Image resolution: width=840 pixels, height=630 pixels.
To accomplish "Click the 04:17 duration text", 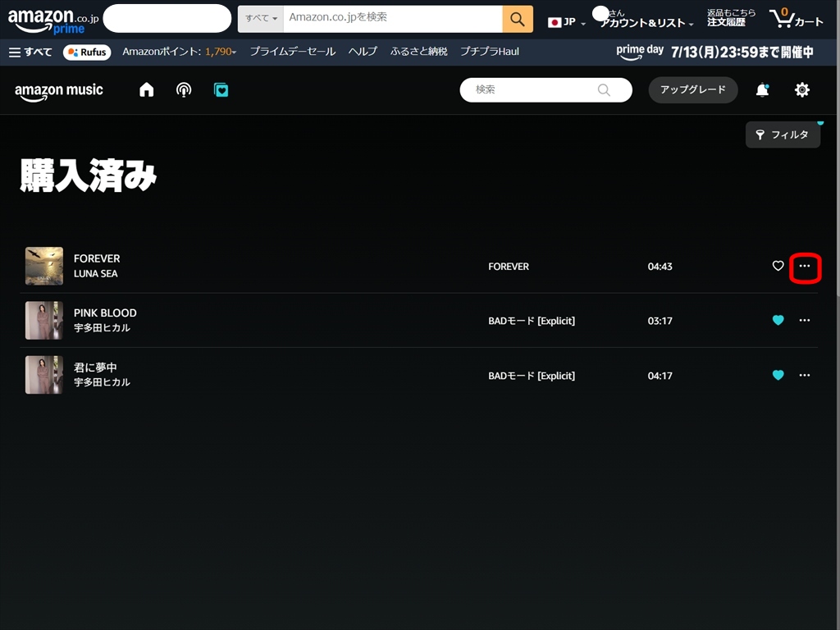I will pos(660,376).
